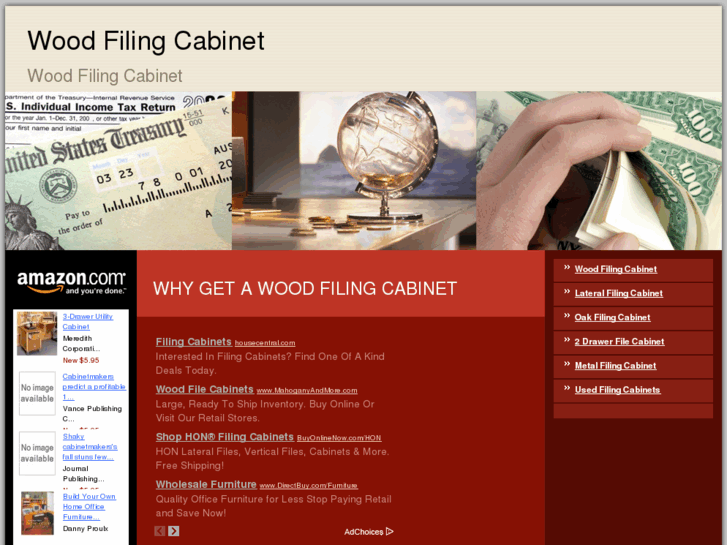Viewport: 727px width, 545px height.
Task: Click the next ads arrow button
Action: [173, 531]
